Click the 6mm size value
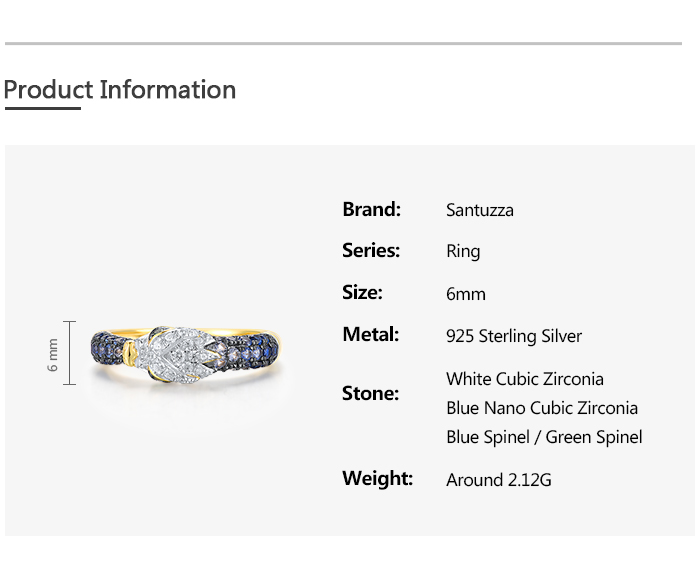Viewport: 700px width, 588px height. 466,294
